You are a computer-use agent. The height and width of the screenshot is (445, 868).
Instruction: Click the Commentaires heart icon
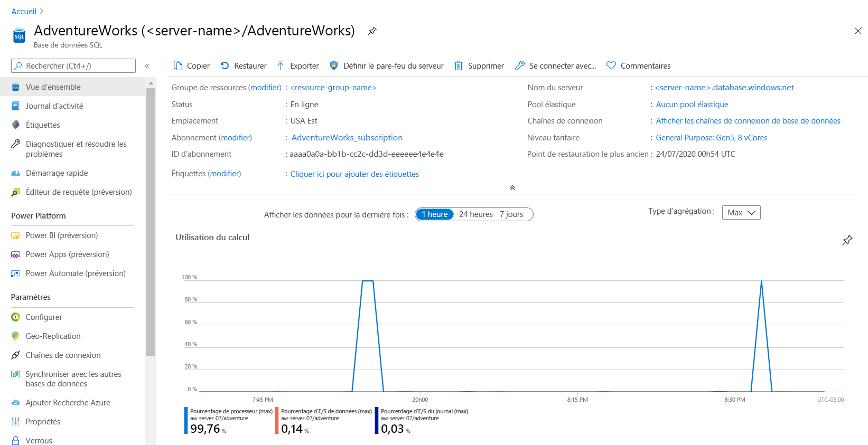point(611,65)
